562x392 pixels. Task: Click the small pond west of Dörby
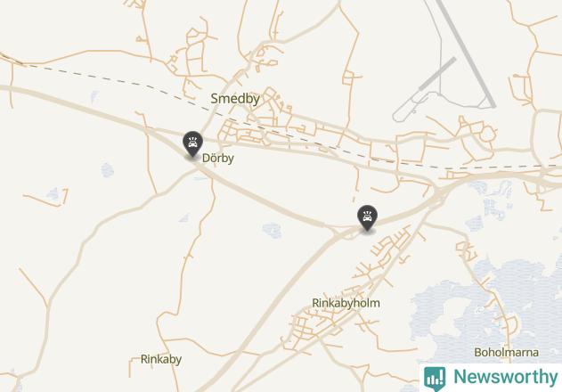click(107, 170)
